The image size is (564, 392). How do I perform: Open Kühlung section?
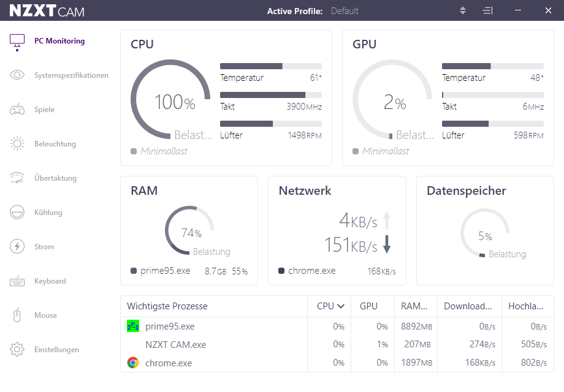click(x=48, y=213)
